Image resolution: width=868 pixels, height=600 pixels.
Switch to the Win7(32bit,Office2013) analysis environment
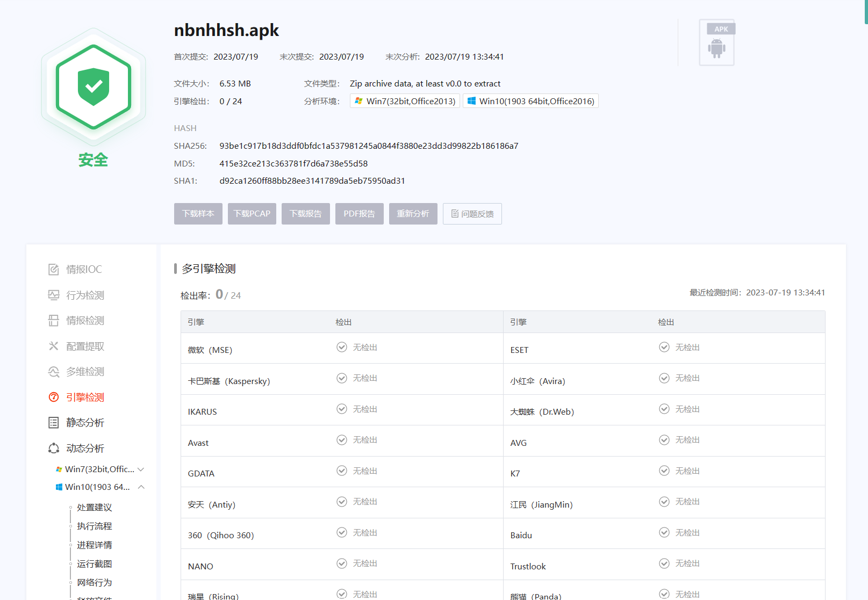(x=405, y=100)
